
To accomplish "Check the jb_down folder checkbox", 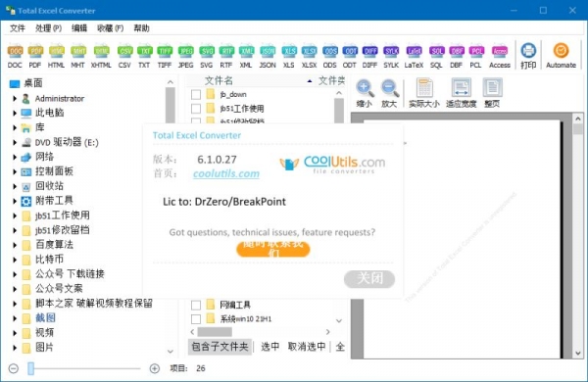I will [196, 94].
